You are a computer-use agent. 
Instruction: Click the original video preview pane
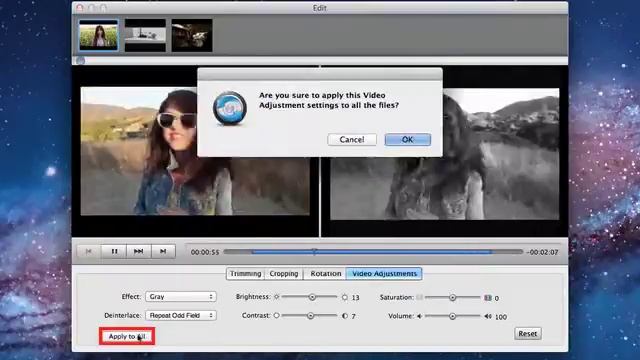(195, 151)
